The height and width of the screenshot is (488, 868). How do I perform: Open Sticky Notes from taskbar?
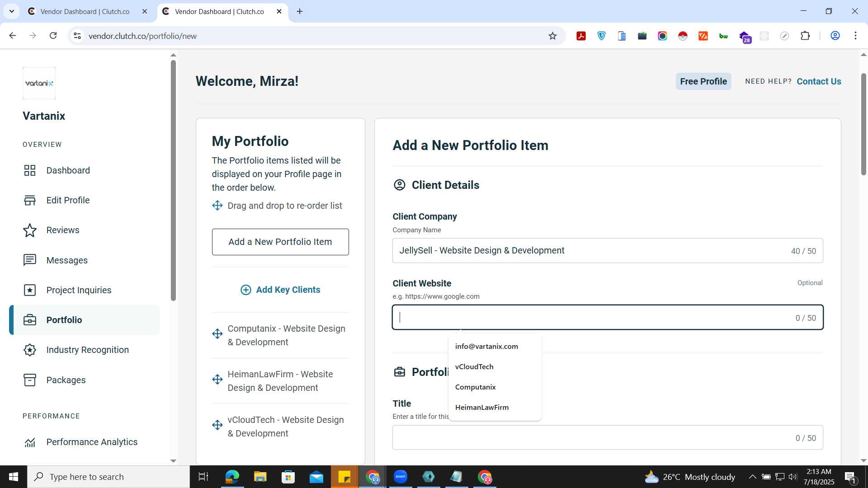click(x=344, y=477)
